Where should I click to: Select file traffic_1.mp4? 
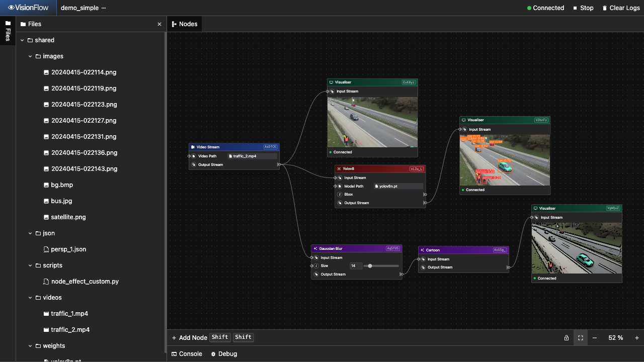pos(66,314)
